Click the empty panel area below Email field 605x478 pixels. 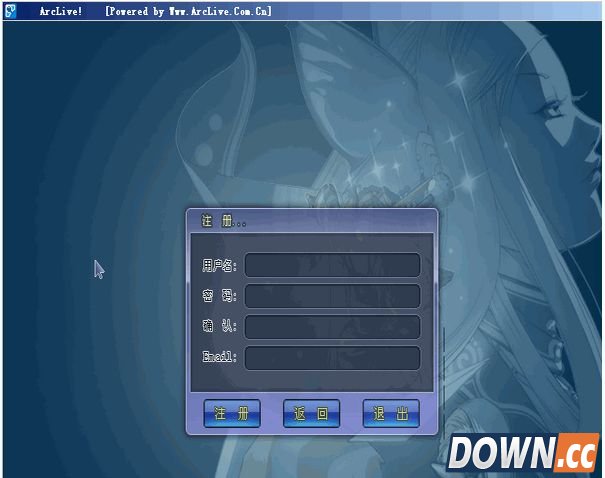coord(312,383)
